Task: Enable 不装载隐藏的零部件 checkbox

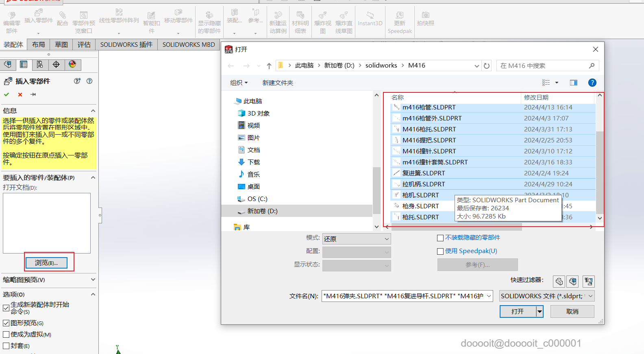Action: tap(440, 238)
